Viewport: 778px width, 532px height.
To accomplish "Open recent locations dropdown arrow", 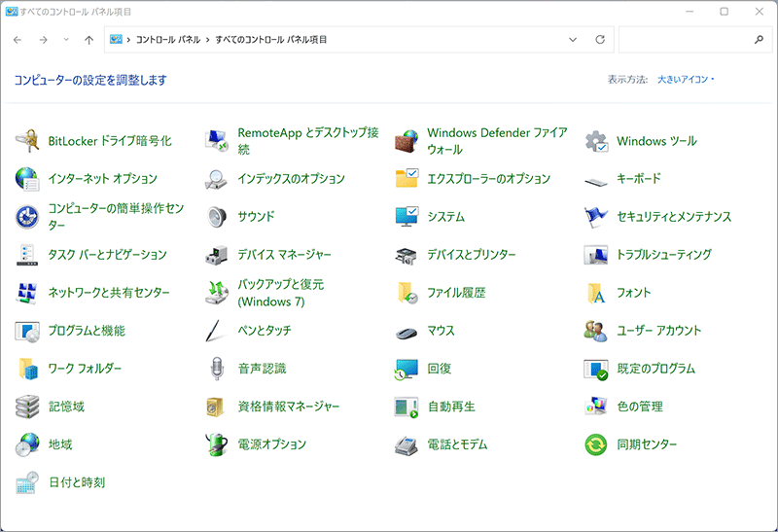I will [x=66, y=40].
